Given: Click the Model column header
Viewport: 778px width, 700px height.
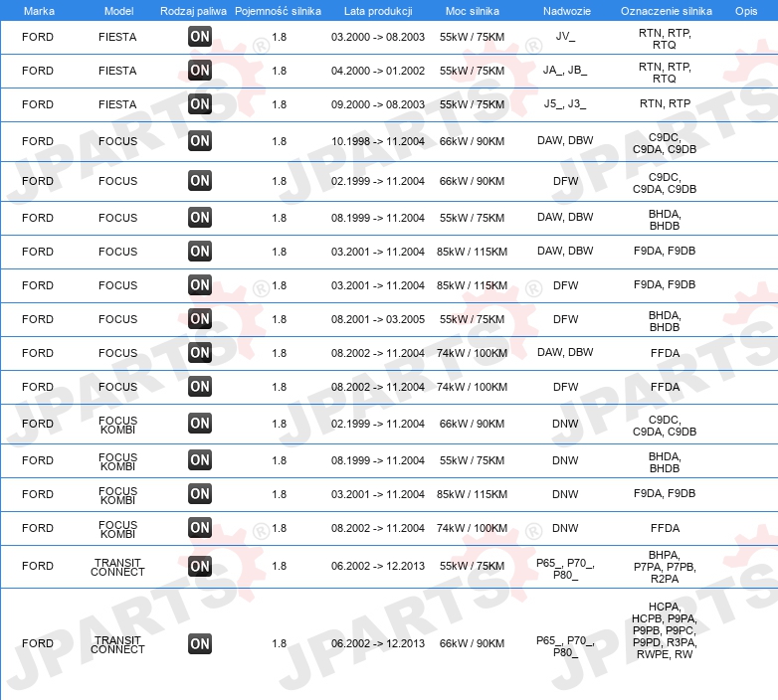Looking at the screenshot, I should click(x=119, y=11).
